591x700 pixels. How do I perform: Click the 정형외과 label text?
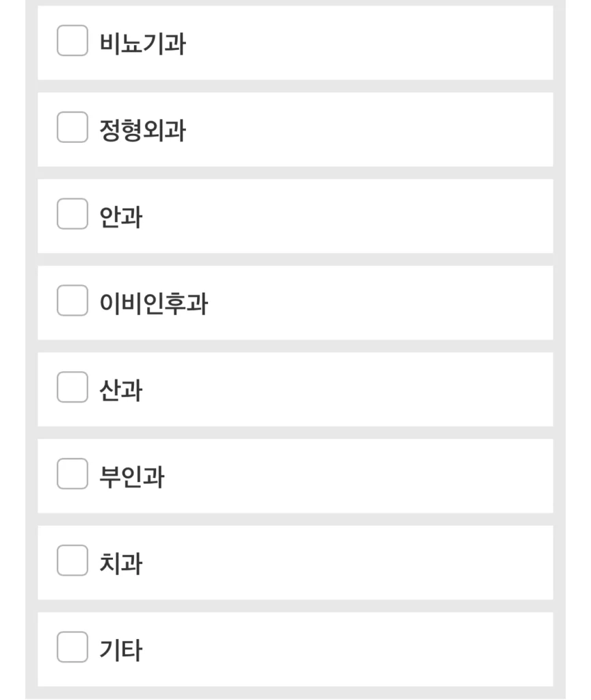(142, 131)
